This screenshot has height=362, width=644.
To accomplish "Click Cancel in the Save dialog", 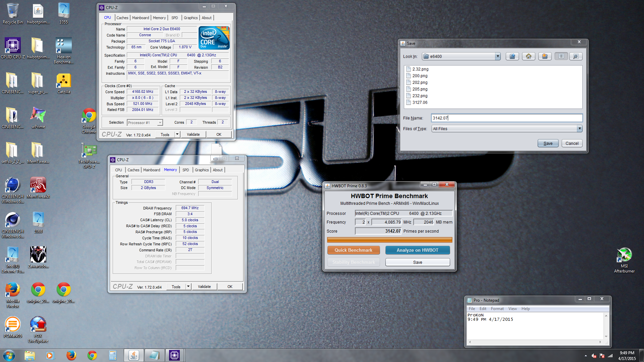I will click(572, 143).
